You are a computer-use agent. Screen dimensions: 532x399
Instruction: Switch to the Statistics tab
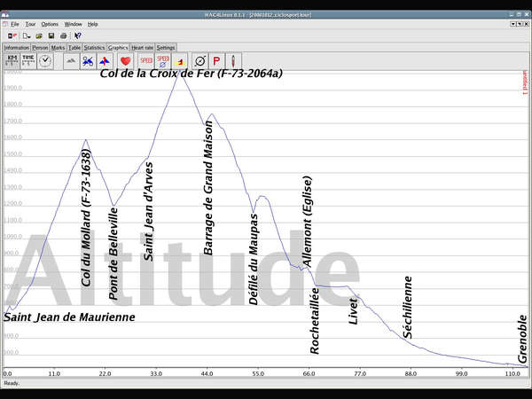[94, 48]
